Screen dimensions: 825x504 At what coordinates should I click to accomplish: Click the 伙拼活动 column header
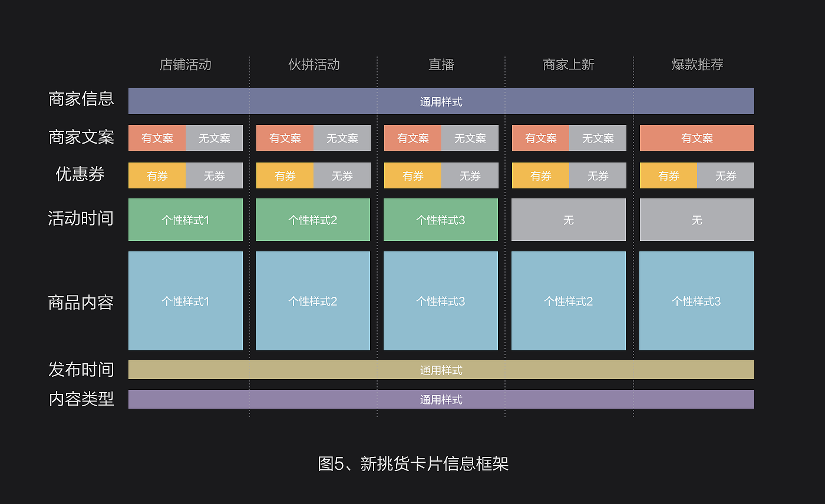tap(313, 65)
